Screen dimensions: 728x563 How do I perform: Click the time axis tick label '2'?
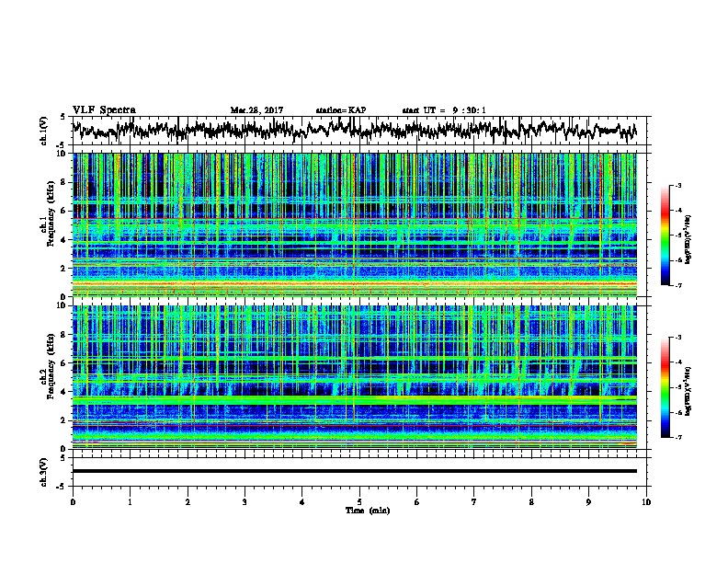tap(188, 502)
